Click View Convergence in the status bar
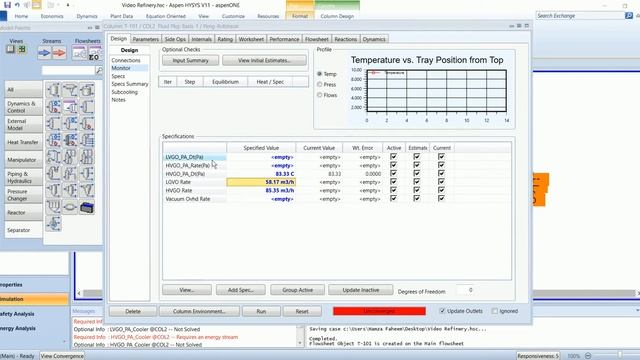 coord(62,356)
